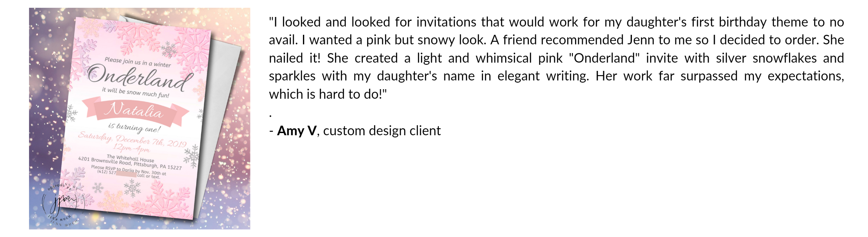
Task: Click "The Whitehall House" venue line
Action: click(x=130, y=158)
